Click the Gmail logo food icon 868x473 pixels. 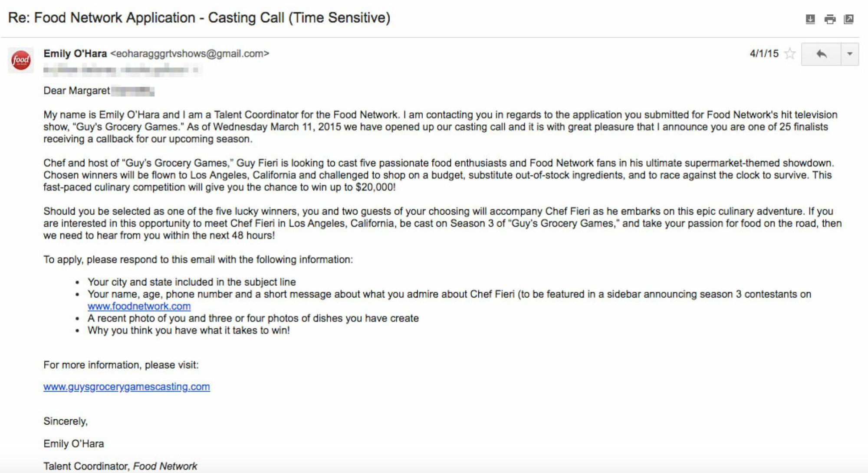tap(20, 56)
